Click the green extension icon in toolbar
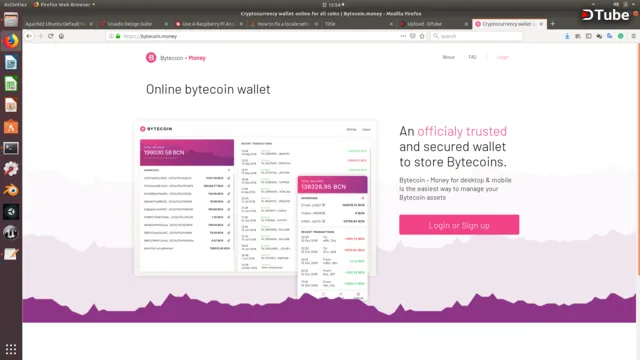The image size is (640, 360). (x=620, y=36)
